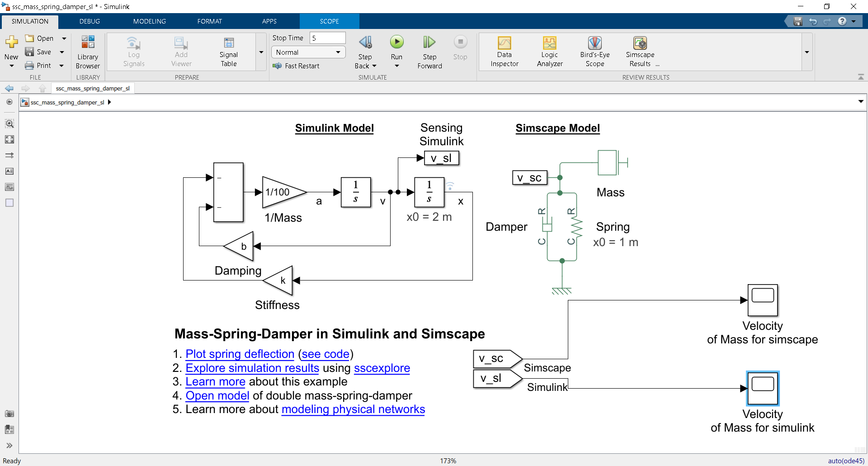
Task: Open the Library Browser
Action: tap(88, 51)
